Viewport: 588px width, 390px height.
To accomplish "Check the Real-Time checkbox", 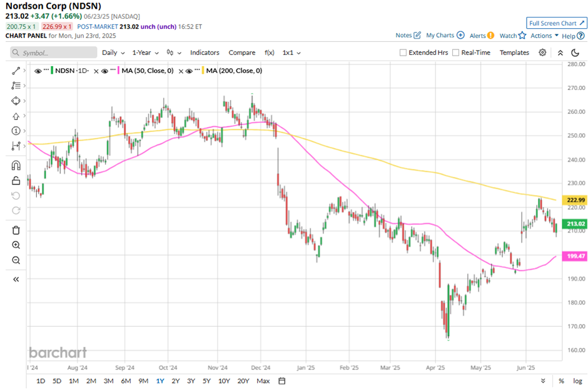I will click(x=455, y=53).
